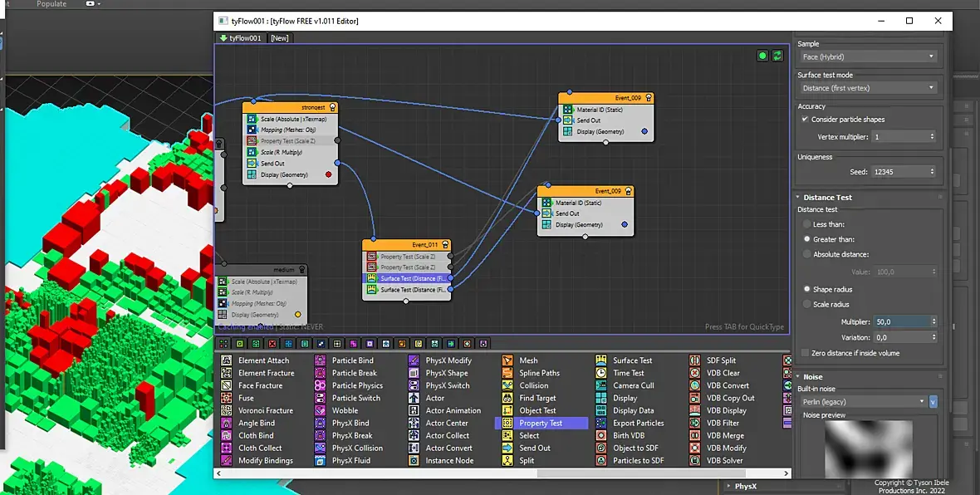Select the Export Particles operator
The height and width of the screenshot is (495, 980).
point(630,423)
